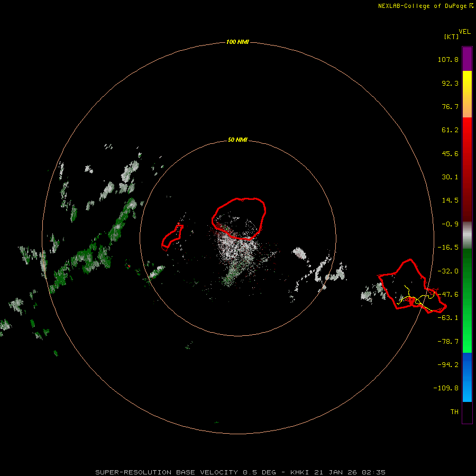Click the 14.5 legend value
Viewport: 476px width, 476px height.
(x=450, y=200)
